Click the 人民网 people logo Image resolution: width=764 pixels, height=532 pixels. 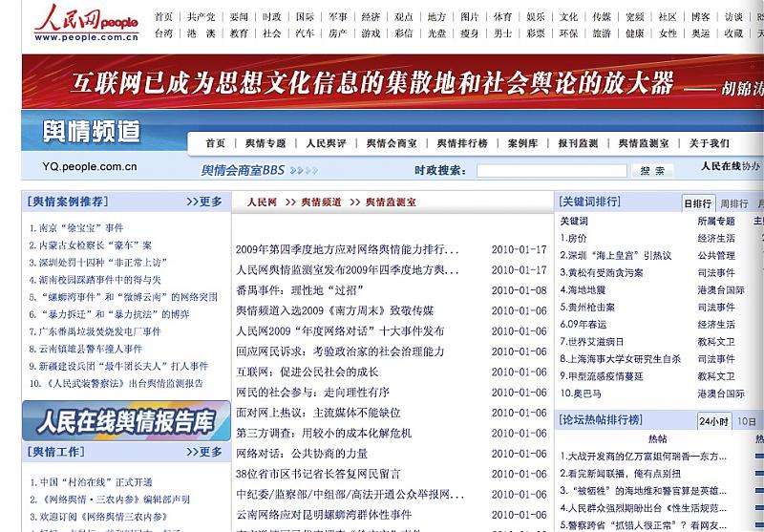(86, 23)
